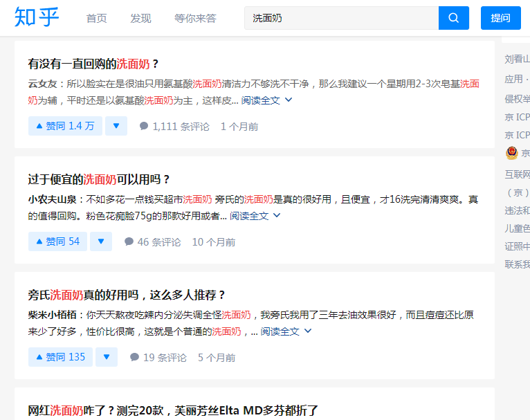Open the 1,111 条评论 comments

click(x=174, y=127)
